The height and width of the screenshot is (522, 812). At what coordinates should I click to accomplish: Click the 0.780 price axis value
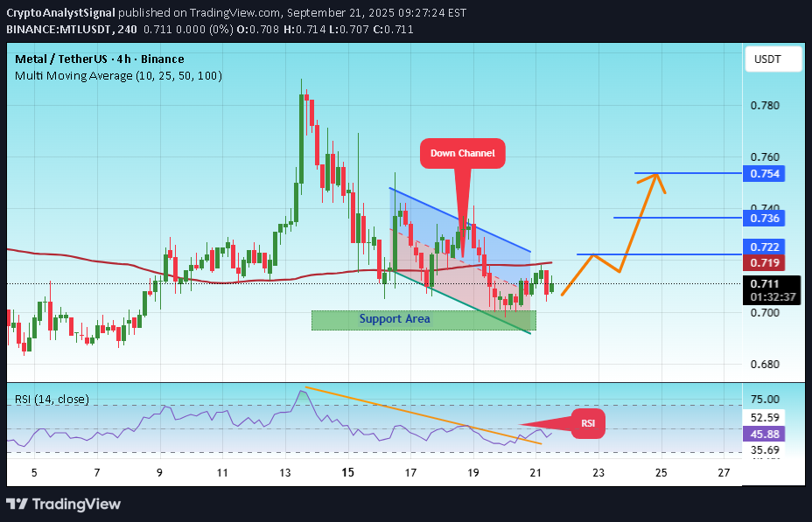coord(765,106)
